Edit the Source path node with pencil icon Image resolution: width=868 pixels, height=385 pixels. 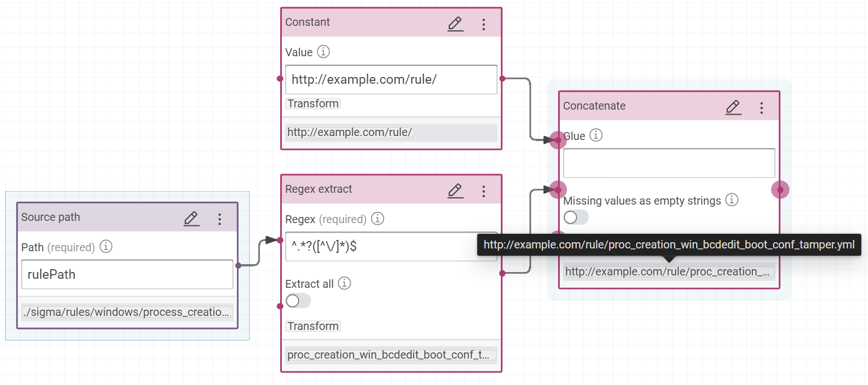(x=191, y=219)
